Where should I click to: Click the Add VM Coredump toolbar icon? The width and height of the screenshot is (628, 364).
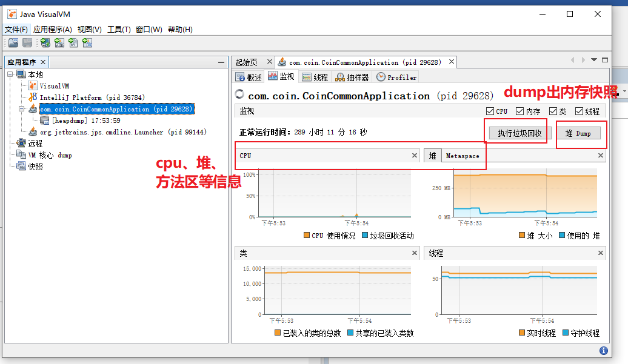tap(73, 43)
